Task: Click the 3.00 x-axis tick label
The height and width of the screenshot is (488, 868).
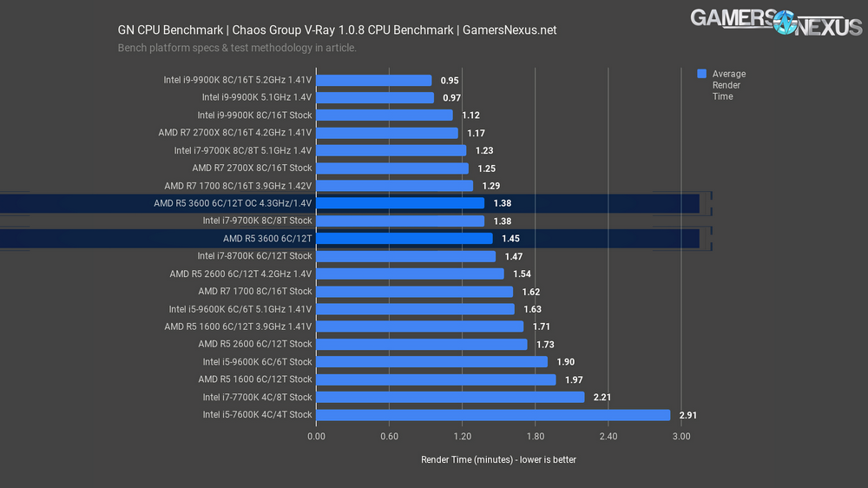Action: point(681,437)
